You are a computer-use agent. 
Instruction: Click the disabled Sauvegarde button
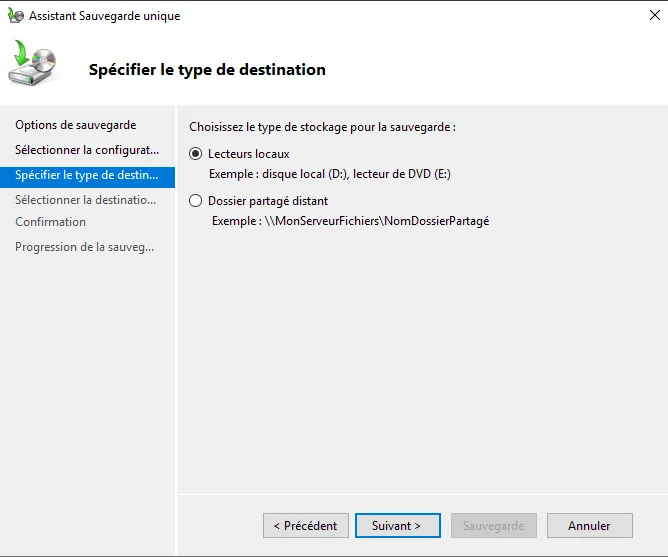click(493, 525)
